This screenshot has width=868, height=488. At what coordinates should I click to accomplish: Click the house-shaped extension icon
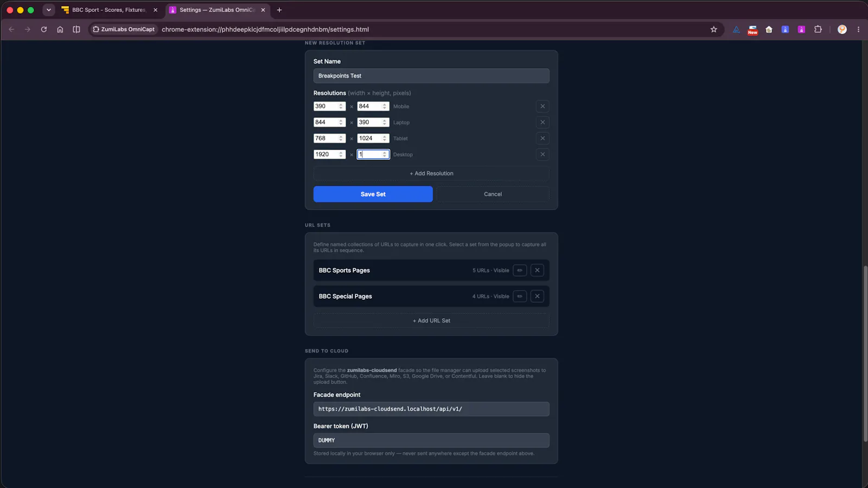tap(769, 29)
